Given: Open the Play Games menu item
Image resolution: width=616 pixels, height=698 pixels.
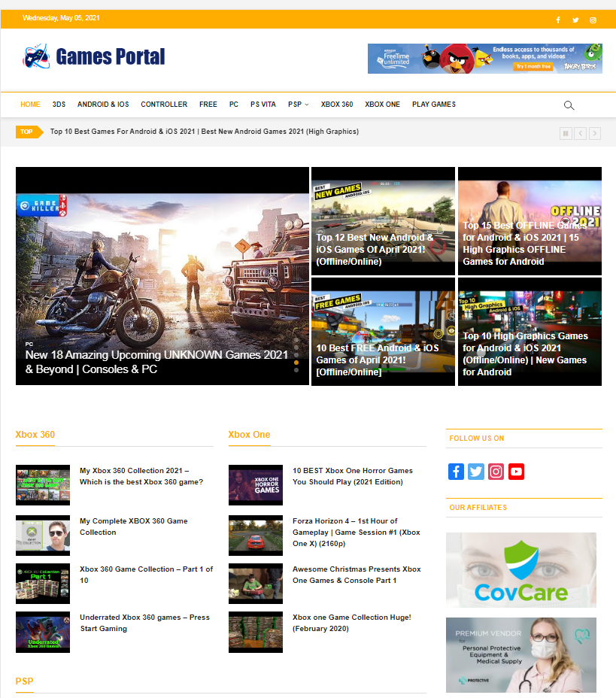Looking at the screenshot, I should (434, 104).
